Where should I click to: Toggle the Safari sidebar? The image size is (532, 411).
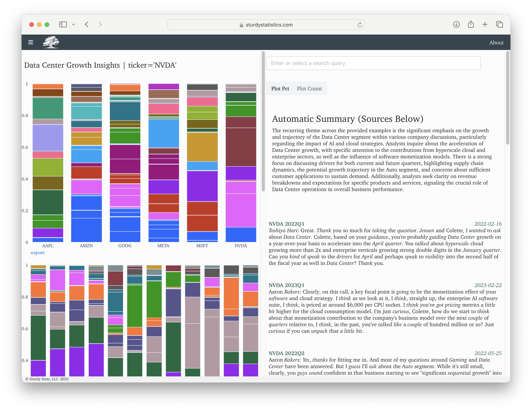[x=63, y=24]
